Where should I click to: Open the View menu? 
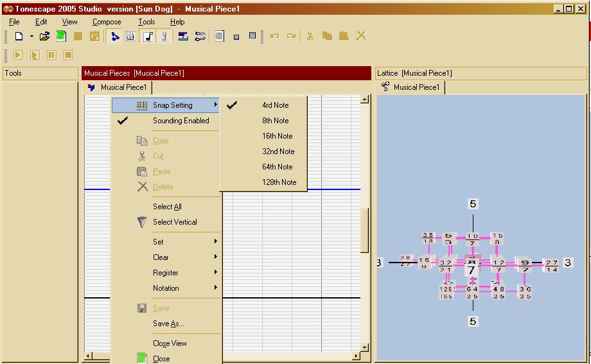tap(70, 22)
